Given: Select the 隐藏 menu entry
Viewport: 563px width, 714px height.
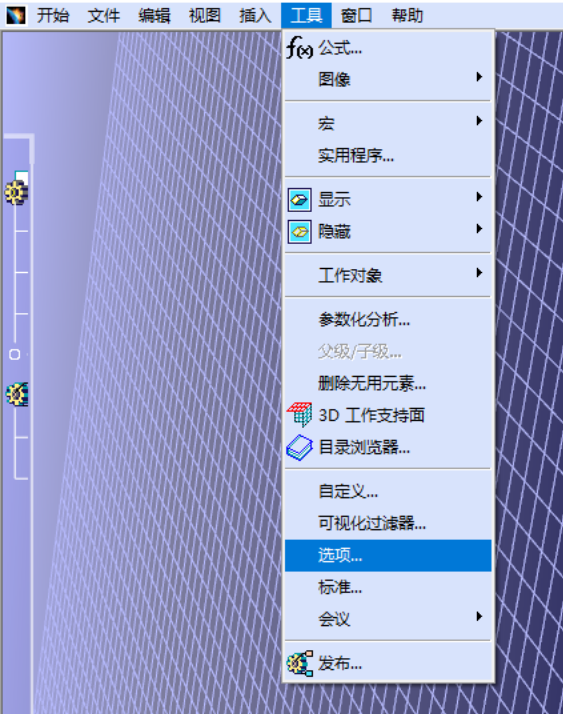Looking at the screenshot, I should coord(388,231).
